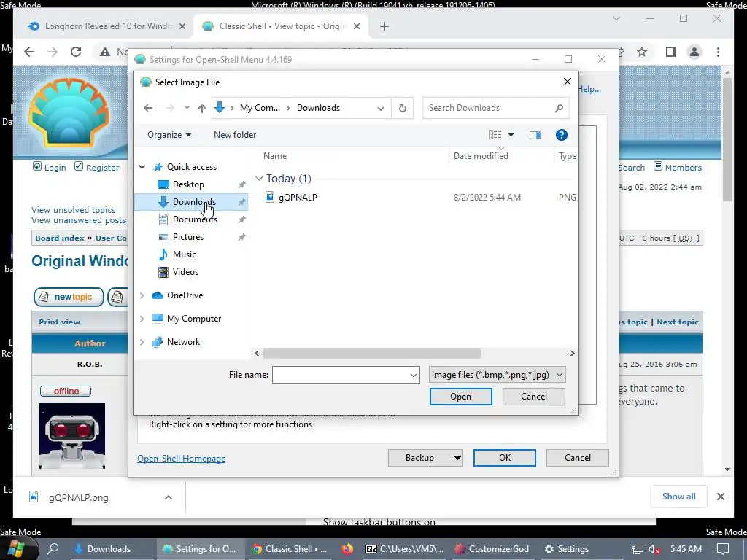Screen dimensions: 747x560
Task: Open a new browser tab
Action: pos(384,27)
